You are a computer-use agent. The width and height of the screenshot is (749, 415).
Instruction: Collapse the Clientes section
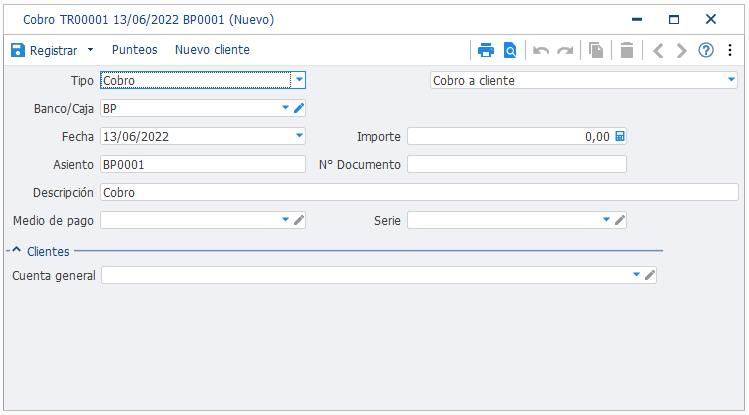[x=16, y=250]
